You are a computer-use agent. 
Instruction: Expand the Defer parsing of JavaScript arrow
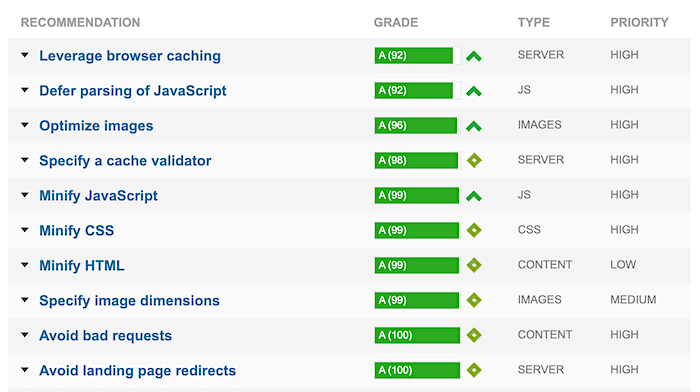click(x=25, y=90)
